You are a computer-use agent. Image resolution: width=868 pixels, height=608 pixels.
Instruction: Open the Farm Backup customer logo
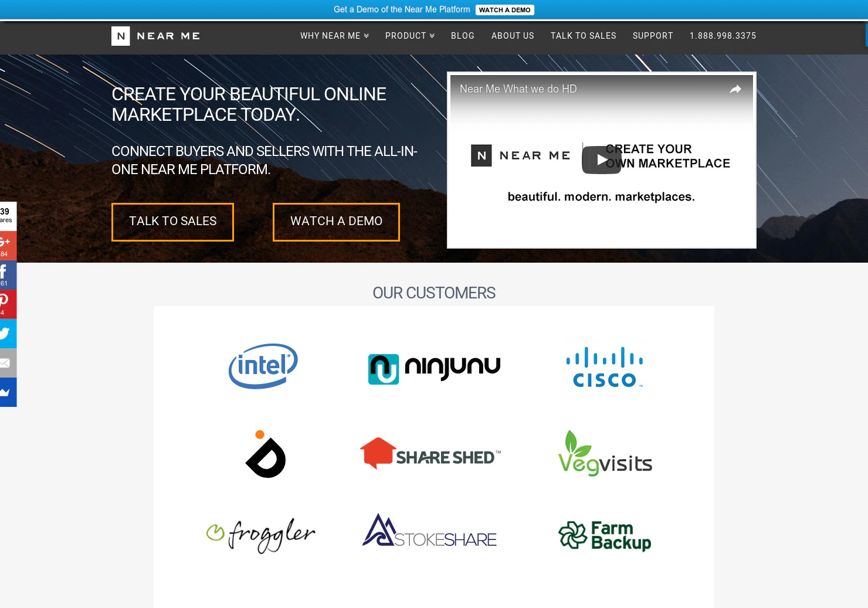[x=605, y=536]
